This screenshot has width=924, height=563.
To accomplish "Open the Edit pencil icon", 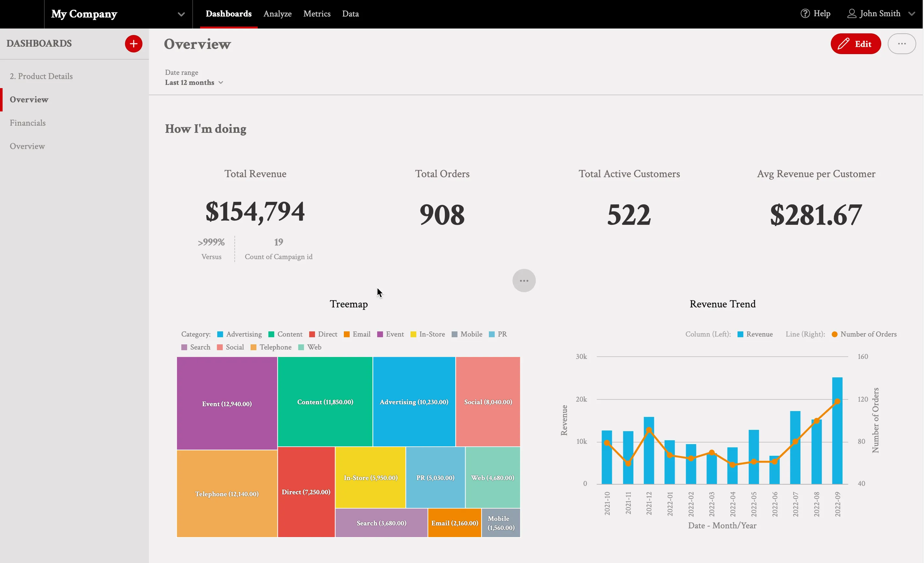I will 843,44.
